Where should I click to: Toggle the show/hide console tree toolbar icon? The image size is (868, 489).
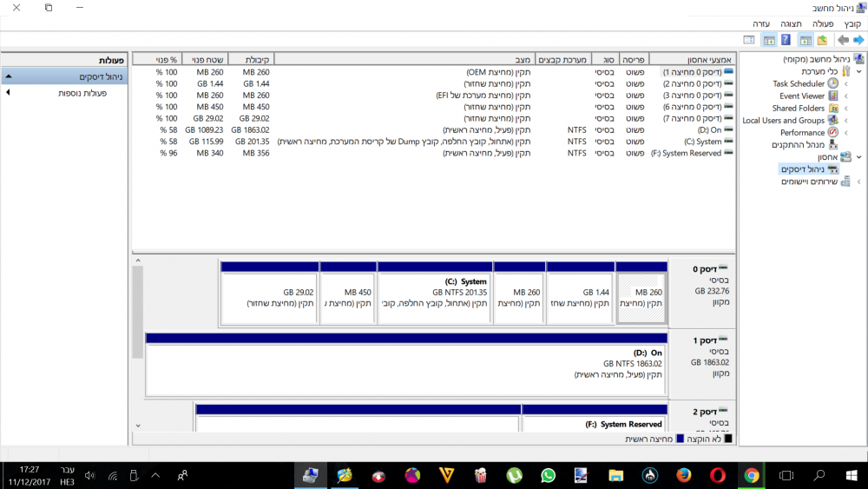pyautogui.click(x=806, y=40)
